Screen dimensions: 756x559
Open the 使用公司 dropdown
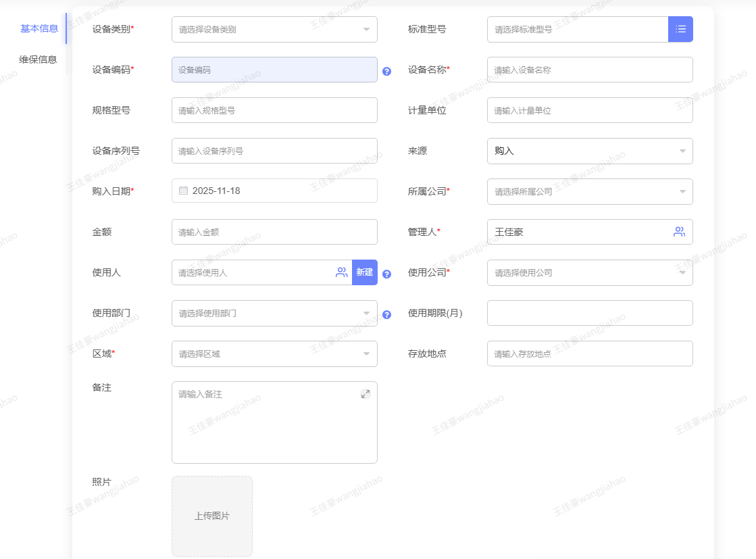point(589,272)
